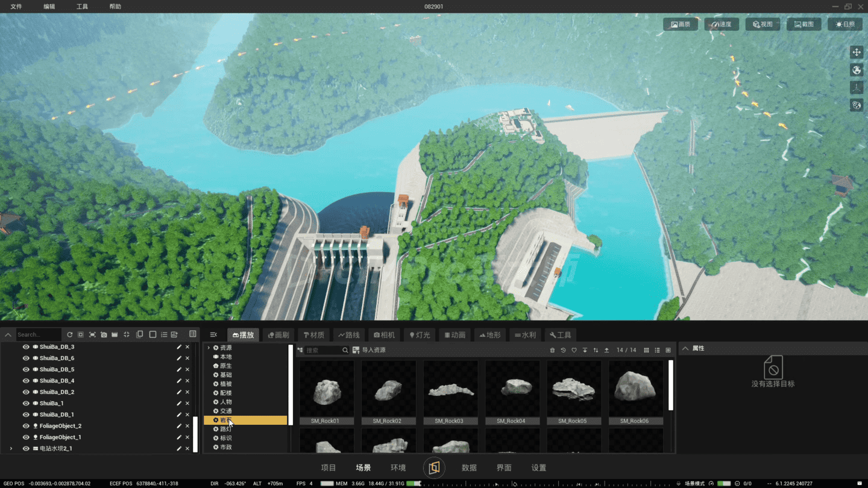Click the pencil edit icon for ShuiBa_DB_3
This screenshot has height=488, width=868.
178,347
